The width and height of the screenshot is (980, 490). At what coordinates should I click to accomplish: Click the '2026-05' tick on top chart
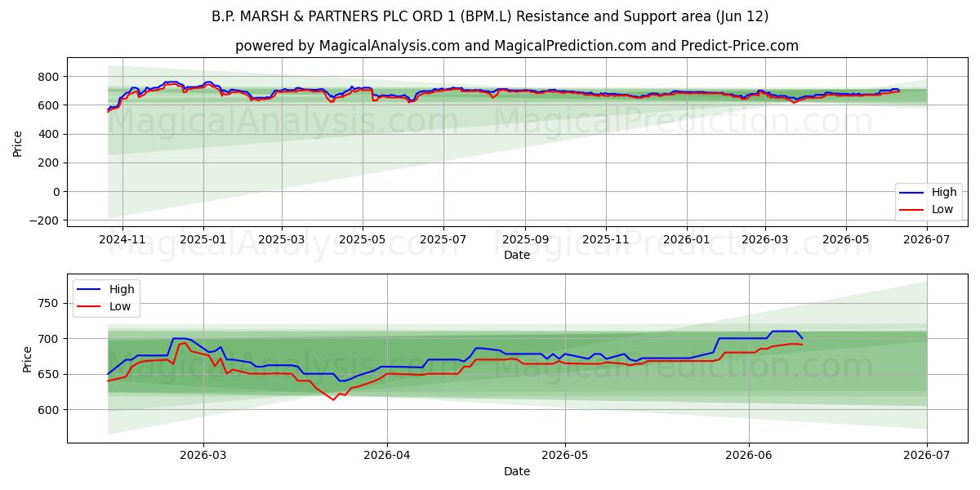pos(846,239)
